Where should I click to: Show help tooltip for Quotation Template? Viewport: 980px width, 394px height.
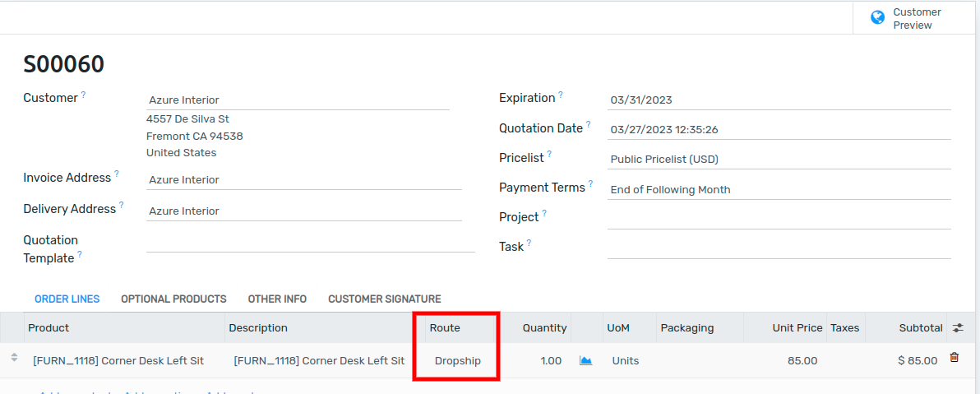click(x=80, y=254)
